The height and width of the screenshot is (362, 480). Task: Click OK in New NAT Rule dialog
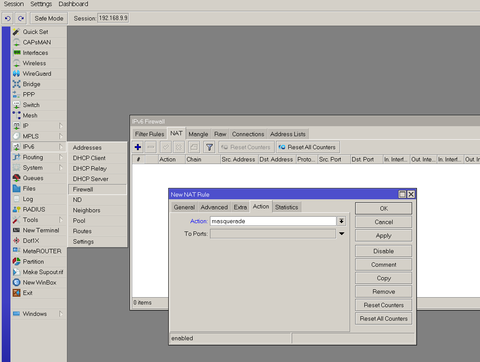click(x=383, y=208)
